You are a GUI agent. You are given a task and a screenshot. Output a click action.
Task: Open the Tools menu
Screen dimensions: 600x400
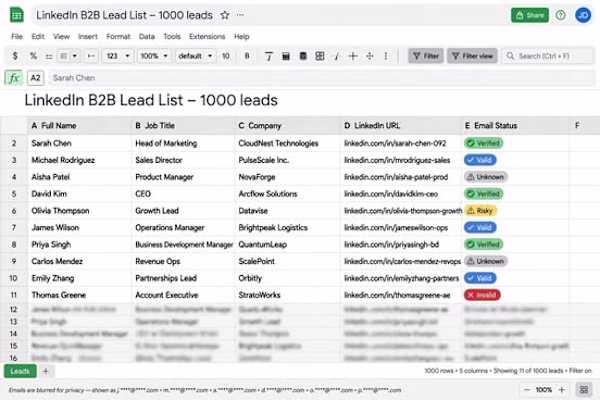coord(172,37)
